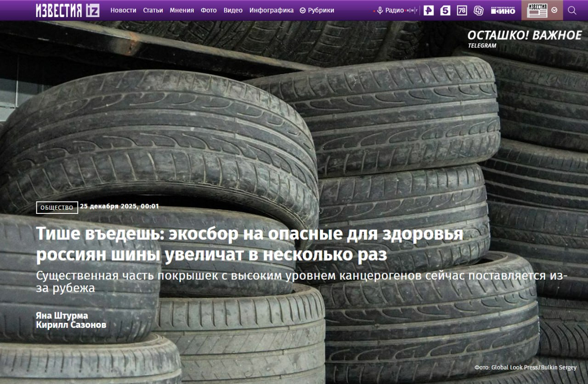Viewport: 588px width, 384px height.
Task: Open the Документальное кино logo
Action: [503, 10]
